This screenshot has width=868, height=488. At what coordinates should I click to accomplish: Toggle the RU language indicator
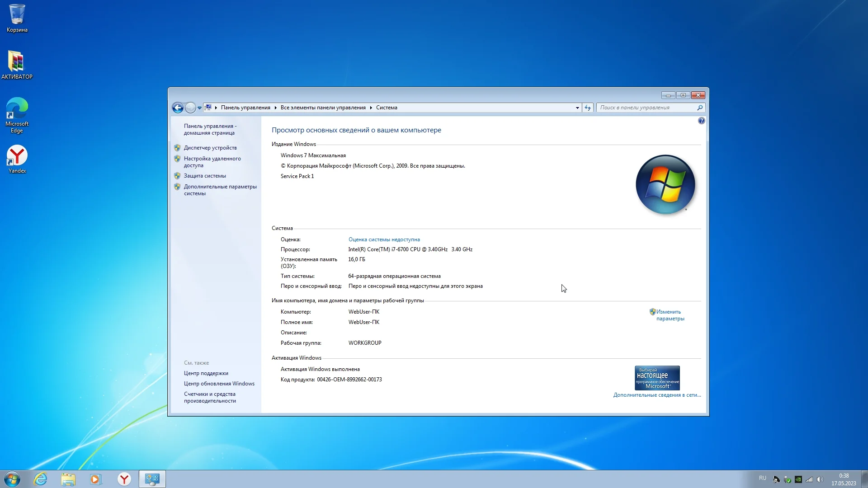click(762, 478)
